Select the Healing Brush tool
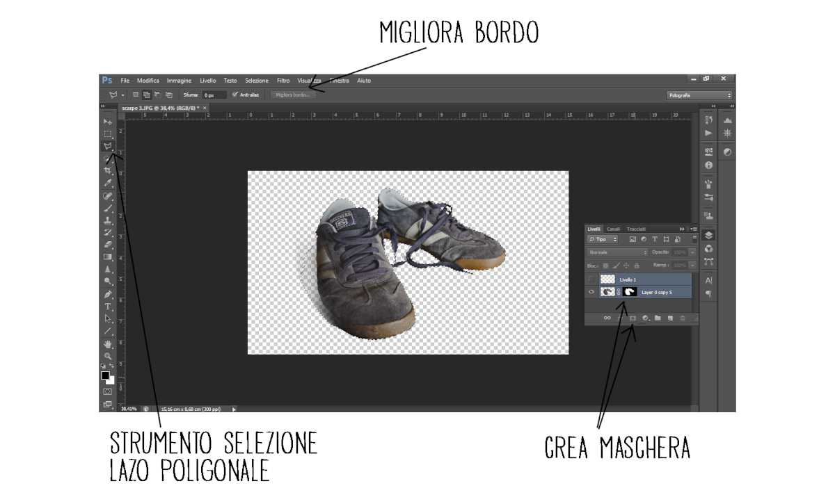Screen dimensions: 835x504 (x=107, y=196)
